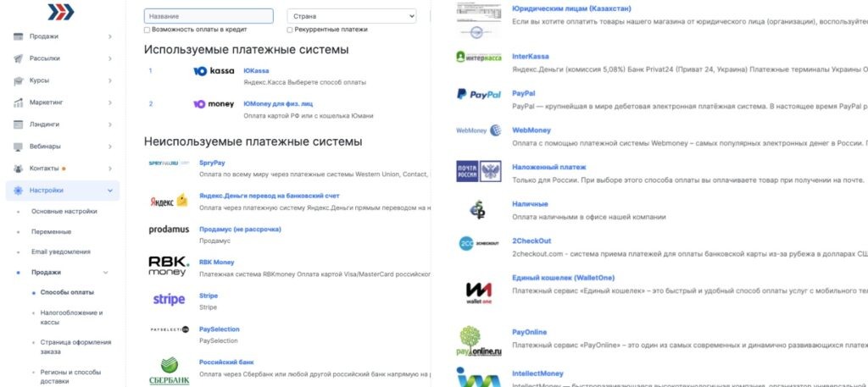Click the Курсы graduation icon

[19, 80]
